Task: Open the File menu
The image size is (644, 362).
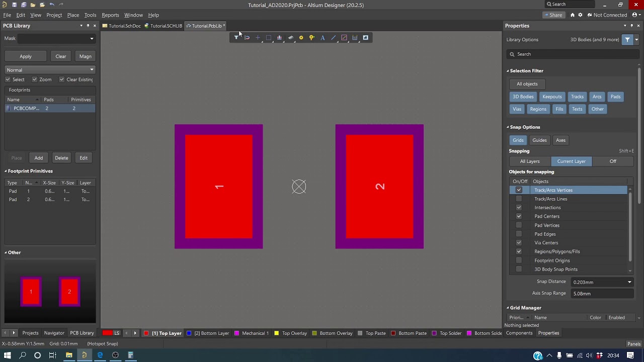Action: tap(7, 15)
